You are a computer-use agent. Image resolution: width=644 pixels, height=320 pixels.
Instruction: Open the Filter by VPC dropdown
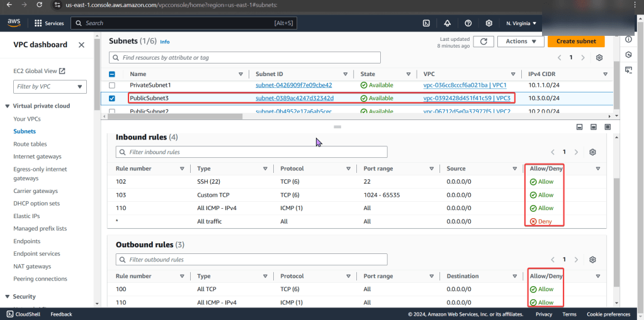(x=50, y=87)
